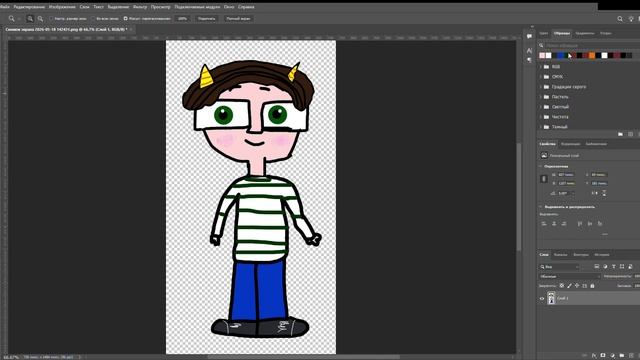Align horizontal centers icon in Properties
640x360 pixels.
[x=554, y=224]
